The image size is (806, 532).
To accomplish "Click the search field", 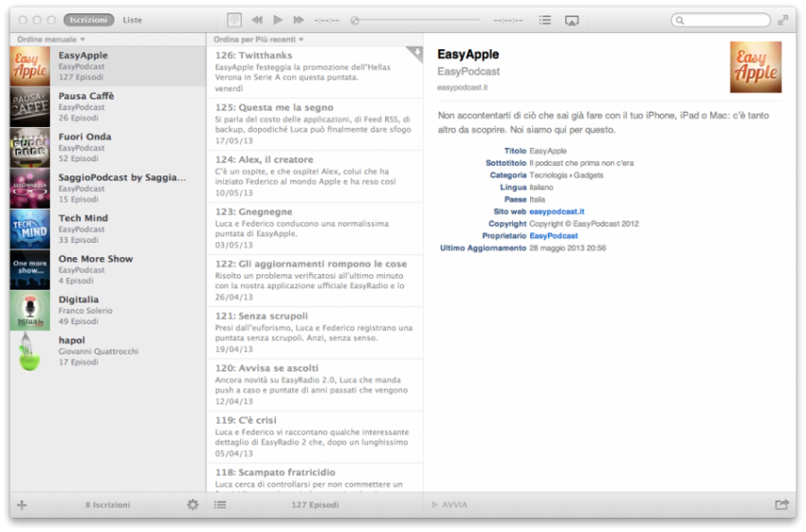I will coord(721,20).
